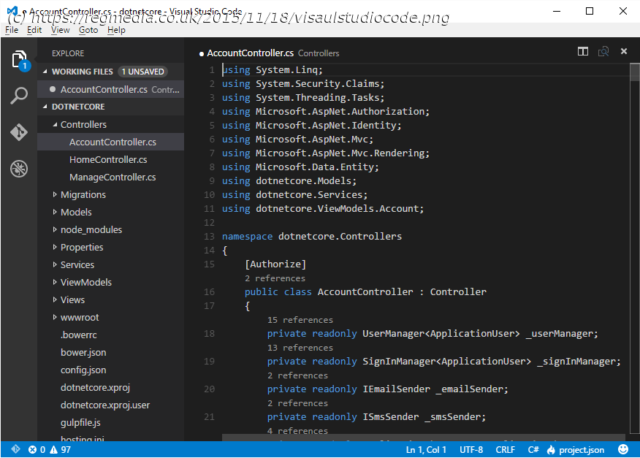Expand the Models folder

(x=55, y=212)
